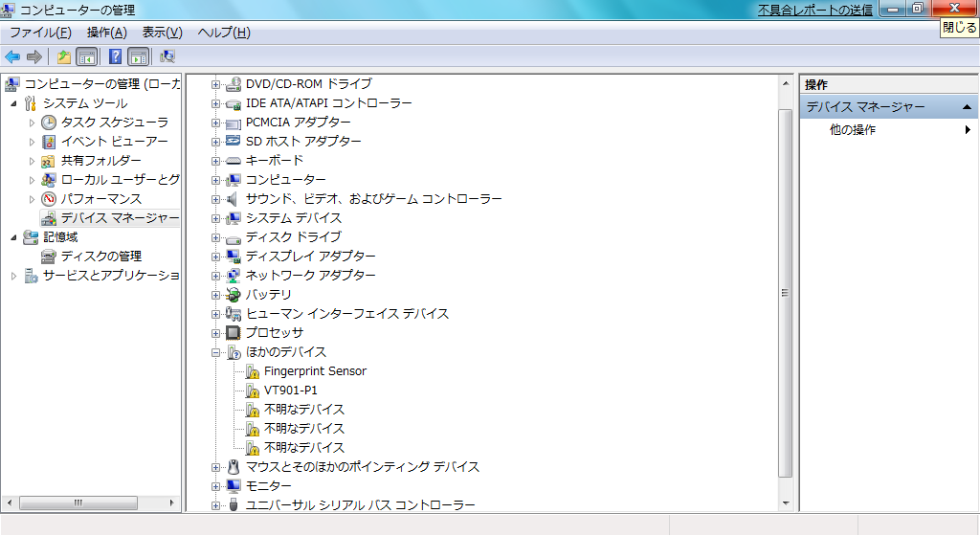
Task: Click the blue Help question mark icon
Action: (x=115, y=56)
